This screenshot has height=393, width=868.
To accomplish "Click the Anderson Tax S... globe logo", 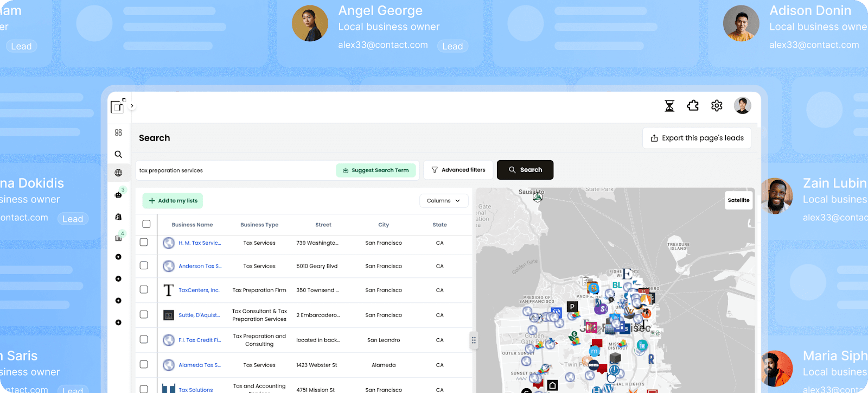I will click(x=169, y=266).
